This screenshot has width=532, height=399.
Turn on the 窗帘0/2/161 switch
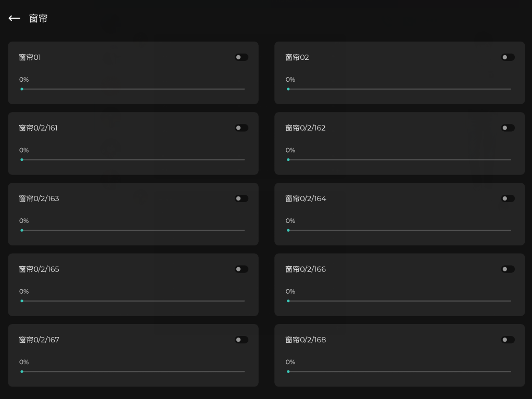click(241, 128)
